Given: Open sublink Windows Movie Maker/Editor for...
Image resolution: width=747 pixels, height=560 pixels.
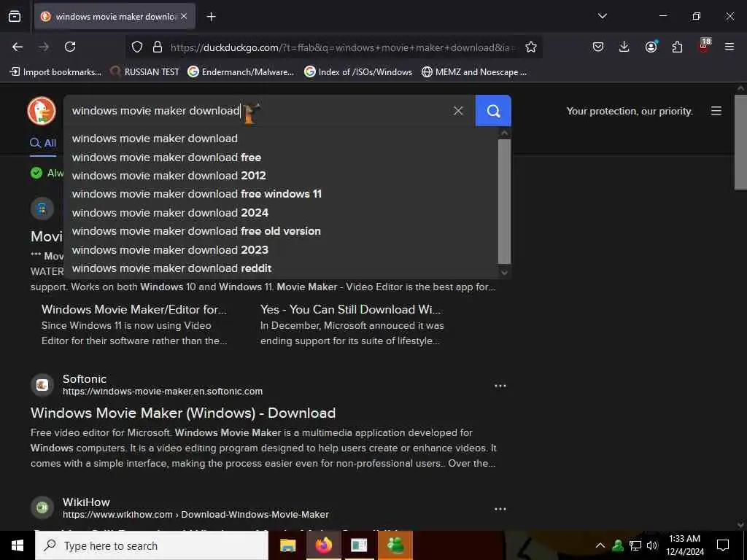Looking at the screenshot, I should coord(134,309).
